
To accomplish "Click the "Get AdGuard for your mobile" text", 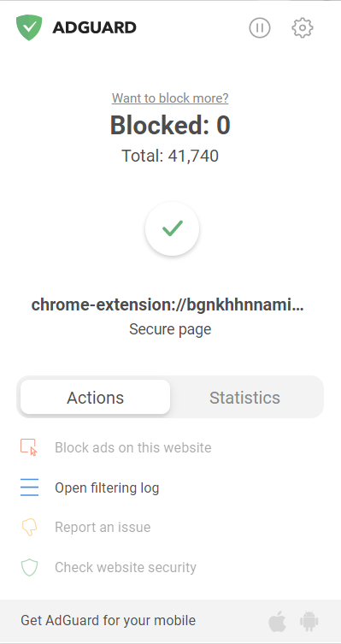I will (x=109, y=621).
